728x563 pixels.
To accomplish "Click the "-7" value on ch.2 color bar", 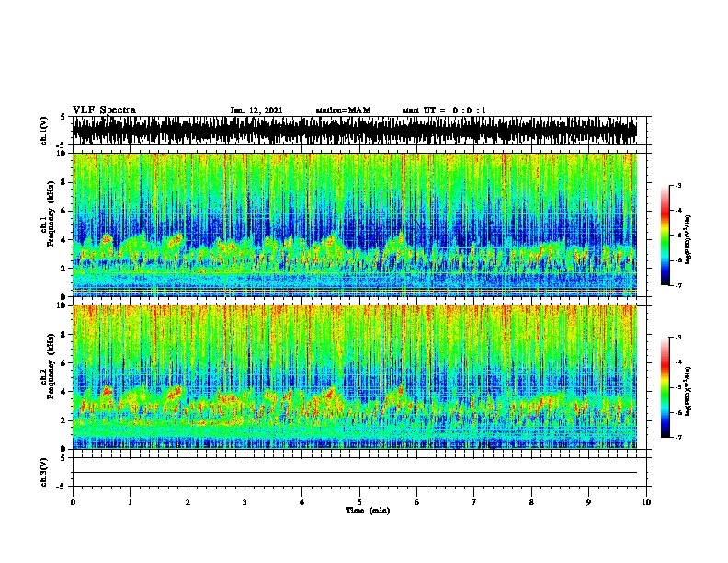I will pyautogui.click(x=678, y=437).
